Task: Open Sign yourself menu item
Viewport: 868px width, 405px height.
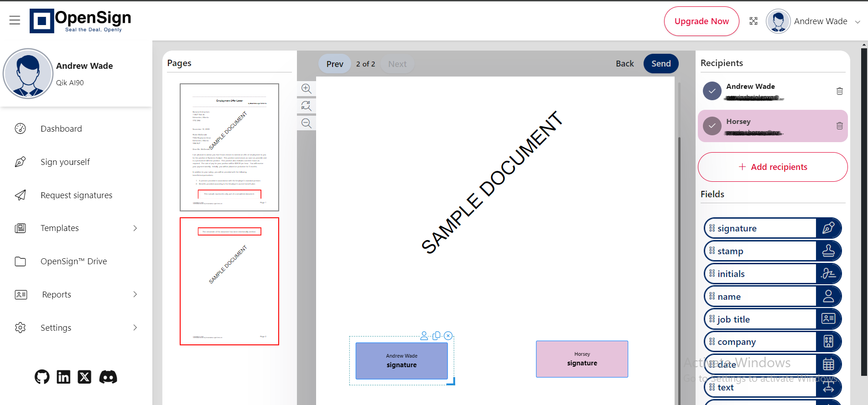Action: click(x=65, y=162)
